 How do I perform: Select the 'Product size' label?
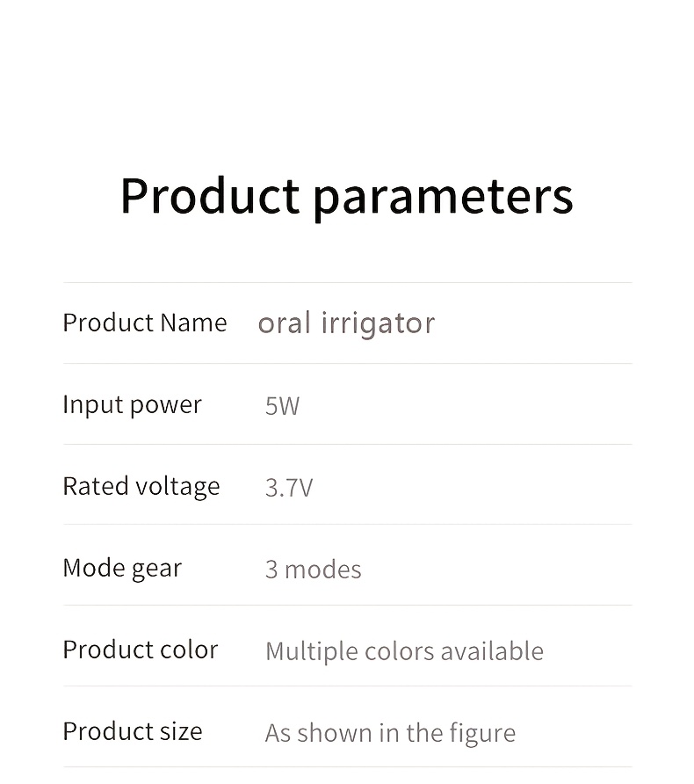[x=133, y=731]
